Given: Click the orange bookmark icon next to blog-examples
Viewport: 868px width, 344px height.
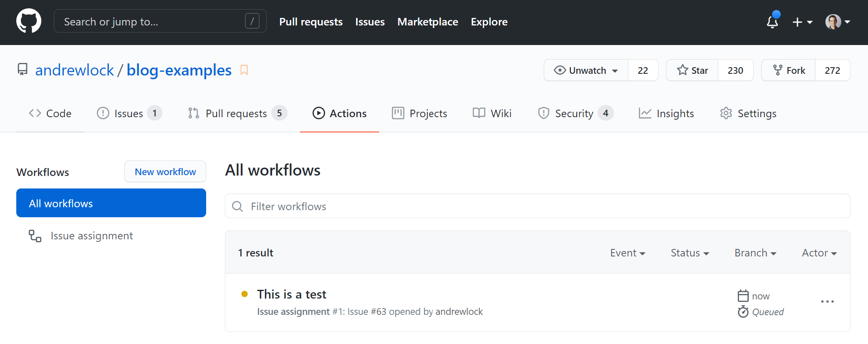Looking at the screenshot, I should pos(244,70).
